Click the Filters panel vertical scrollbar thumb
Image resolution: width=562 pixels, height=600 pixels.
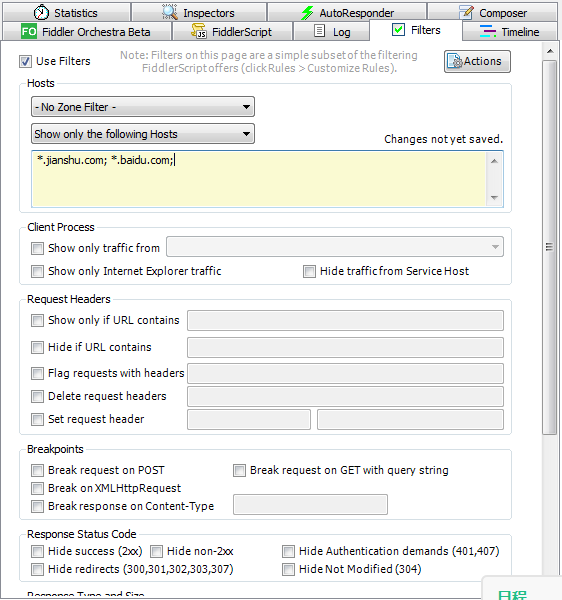[x=549, y=247]
